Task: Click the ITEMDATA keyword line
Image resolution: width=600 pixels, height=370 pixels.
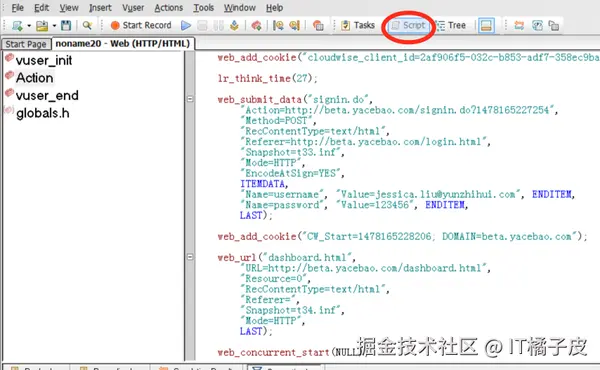Action: pyautogui.click(x=264, y=184)
